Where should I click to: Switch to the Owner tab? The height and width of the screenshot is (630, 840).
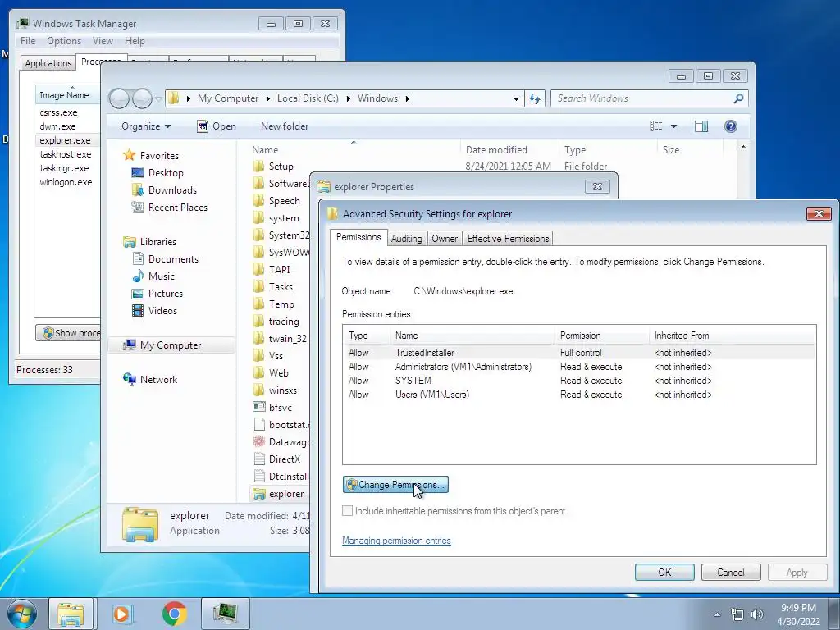445,239
